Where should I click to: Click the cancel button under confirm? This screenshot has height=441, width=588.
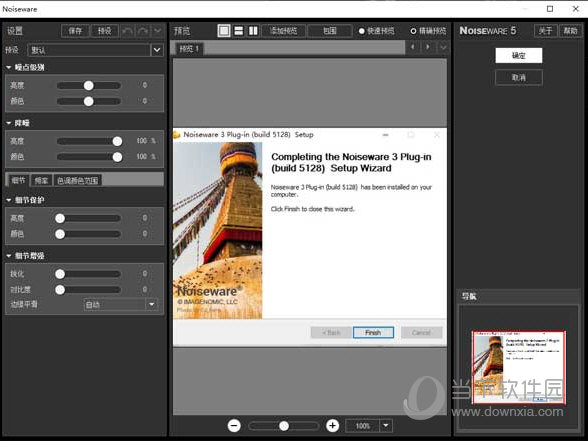click(x=519, y=78)
